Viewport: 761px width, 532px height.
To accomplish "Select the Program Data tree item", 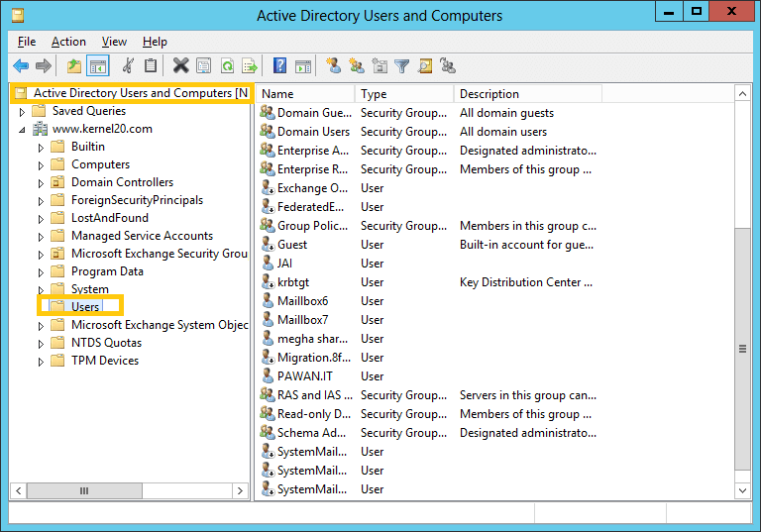I will coord(107,270).
